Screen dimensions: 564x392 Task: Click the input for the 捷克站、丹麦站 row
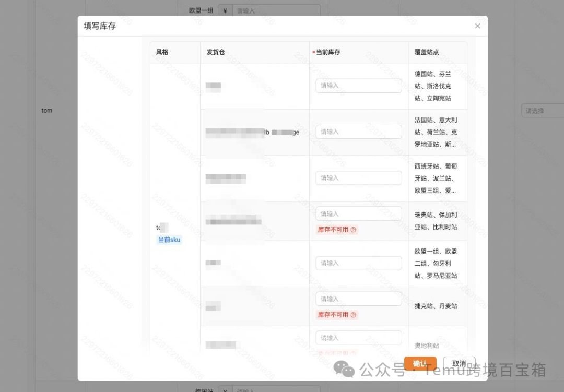[x=358, y=298]
